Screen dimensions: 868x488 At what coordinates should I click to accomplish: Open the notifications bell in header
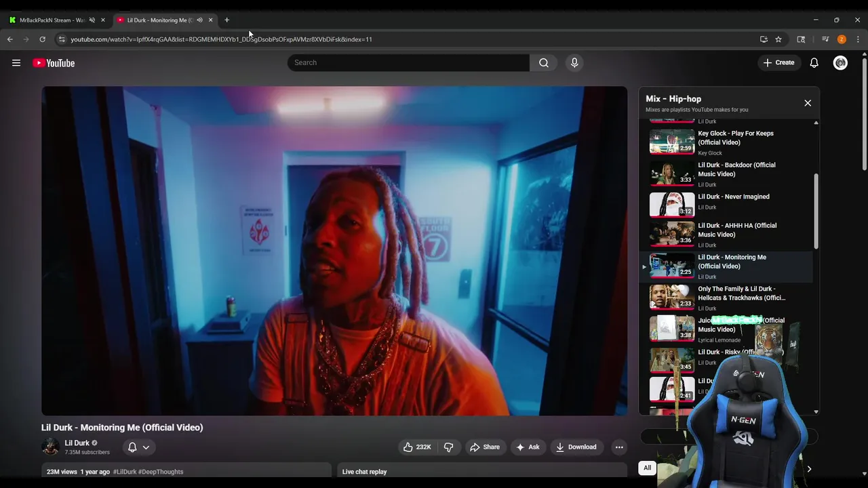(x=814, y=62)
